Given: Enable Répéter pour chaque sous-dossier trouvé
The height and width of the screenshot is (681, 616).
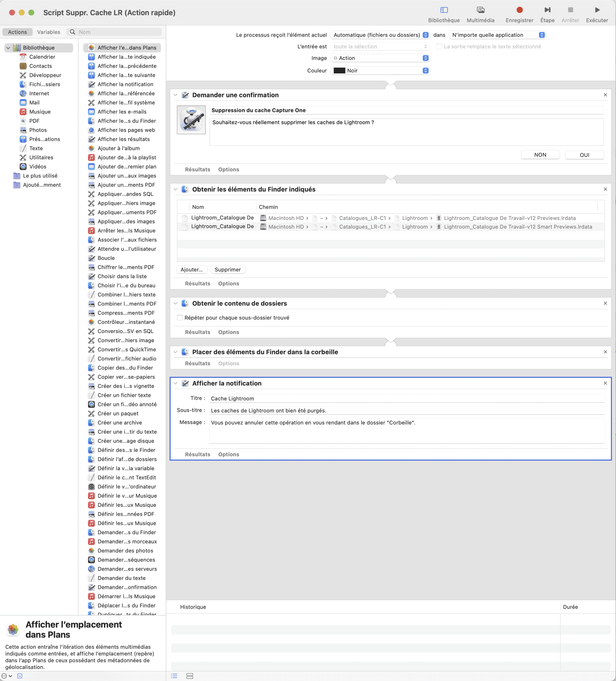Looking at the screenshot, I should point(180,318).
